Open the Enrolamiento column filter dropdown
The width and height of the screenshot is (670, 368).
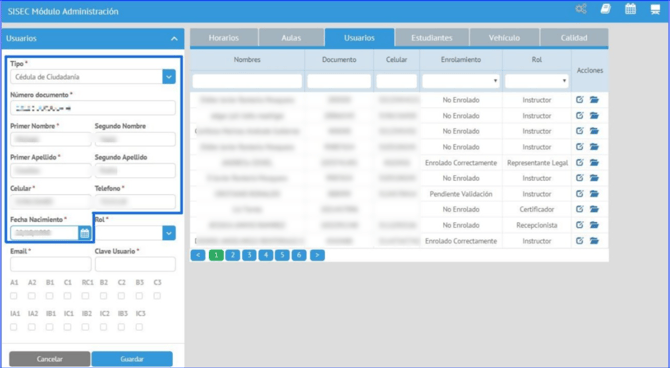pyautogui.click(x=461, y=81)
